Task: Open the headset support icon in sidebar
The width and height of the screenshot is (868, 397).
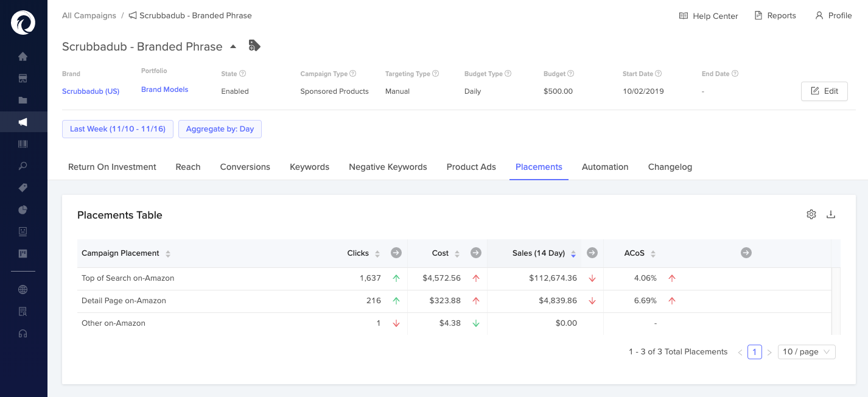Action: click(x=23, y=334)
